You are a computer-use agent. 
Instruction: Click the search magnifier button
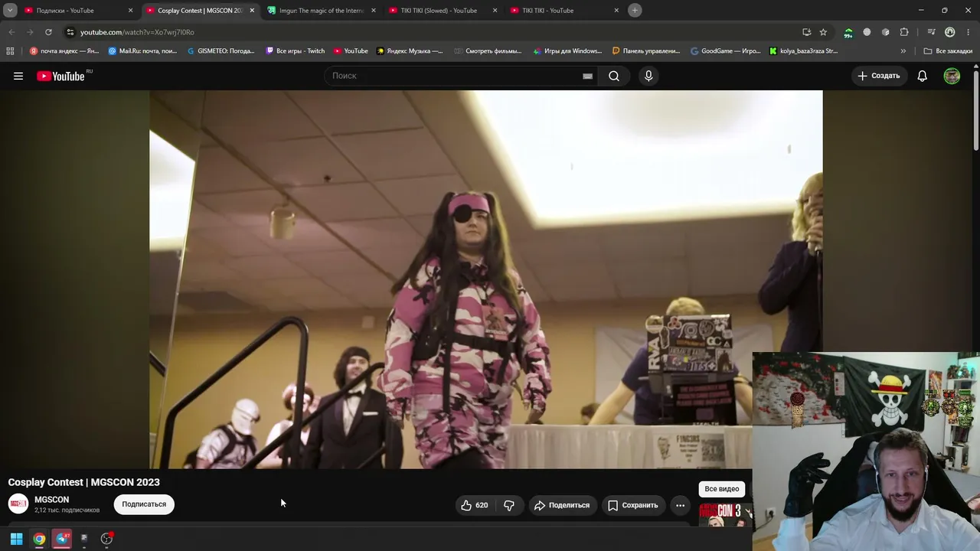tap(614, 76)
